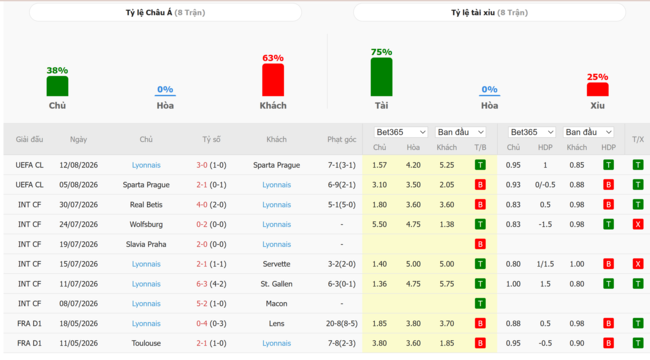Image resolution: width=650 pixels, height=360 pixels.
Task: Open Lyonnais link in Macon row
Action: [146, 304]
